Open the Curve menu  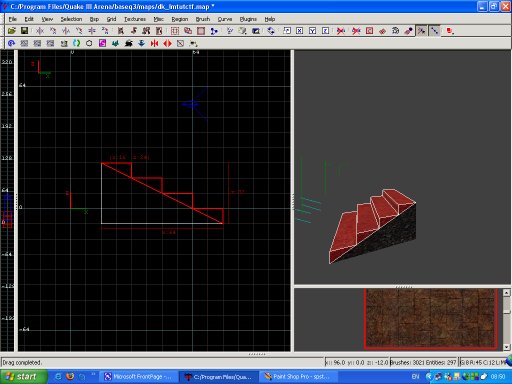tap(225, 19)
